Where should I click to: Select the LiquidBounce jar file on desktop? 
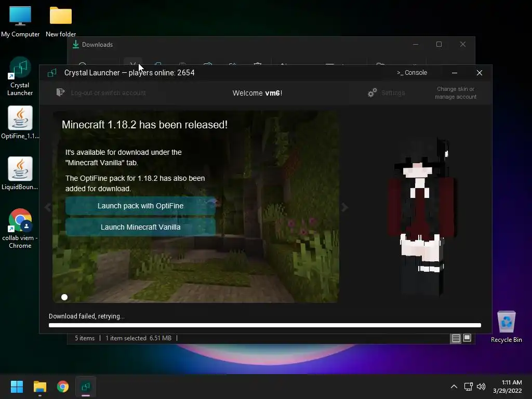point(20,173)
